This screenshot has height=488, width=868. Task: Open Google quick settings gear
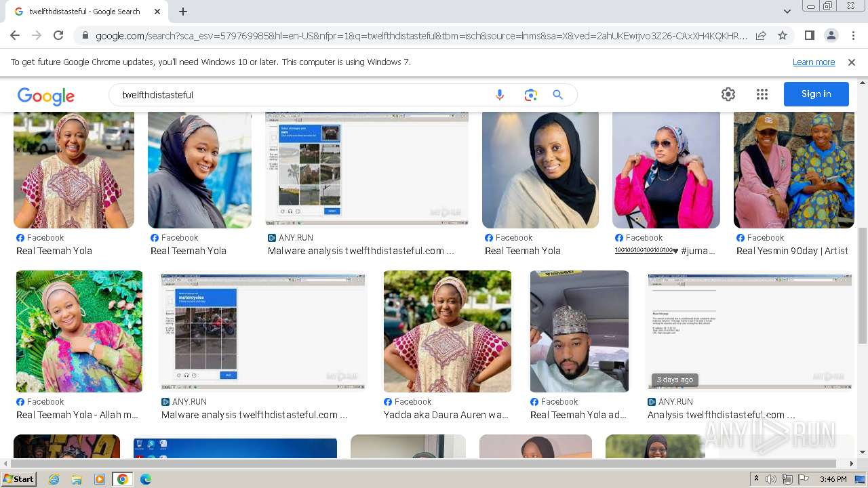point(728,94)
